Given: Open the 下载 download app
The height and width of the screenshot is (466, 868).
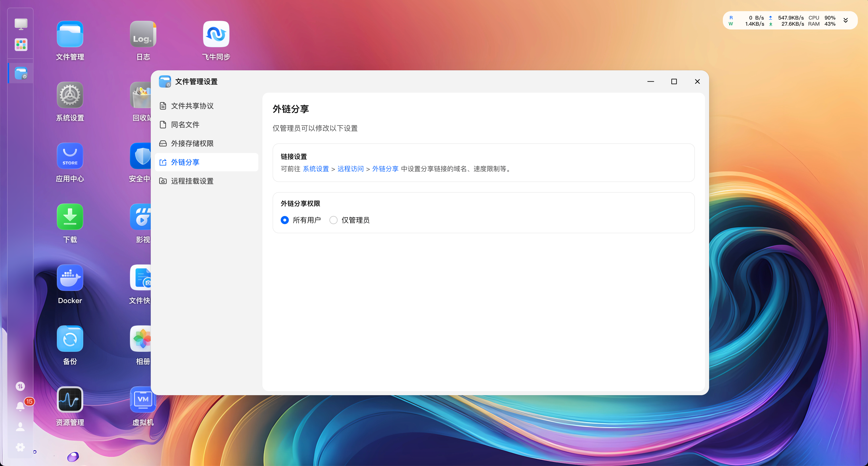Looking at the screenshot, I should [70, 217].
